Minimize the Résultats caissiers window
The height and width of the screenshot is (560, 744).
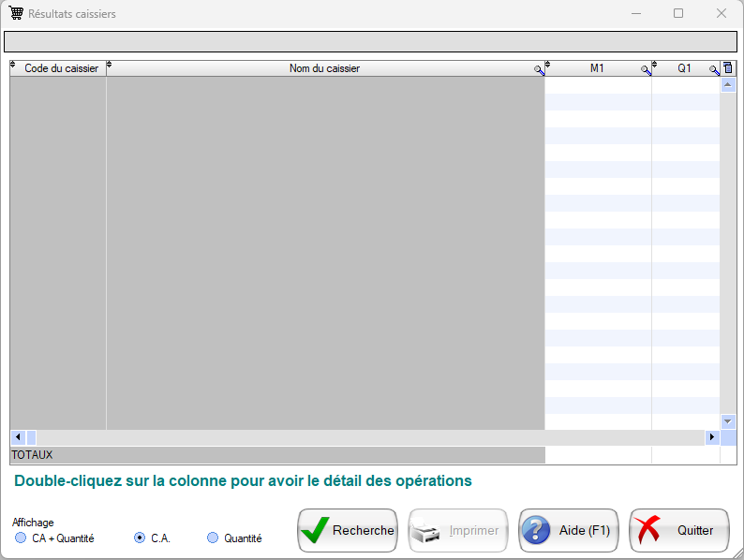636,13
